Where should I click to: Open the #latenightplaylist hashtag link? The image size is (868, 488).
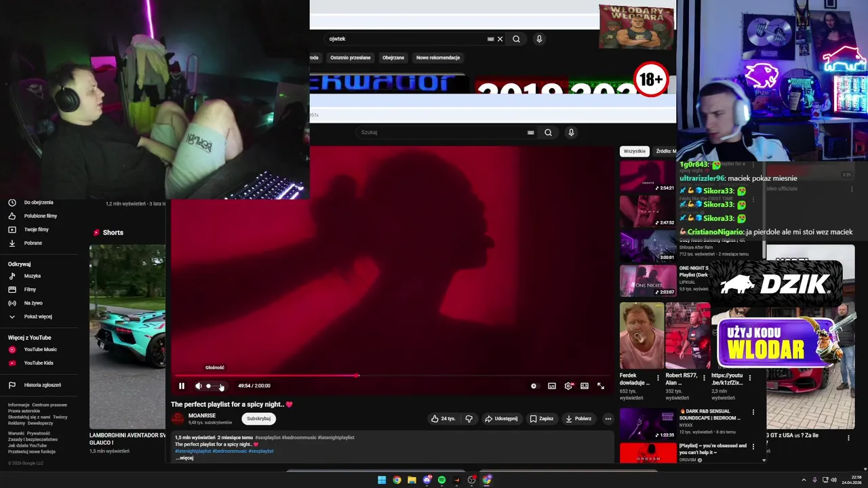pyautogui.click(x=193, y=451)
